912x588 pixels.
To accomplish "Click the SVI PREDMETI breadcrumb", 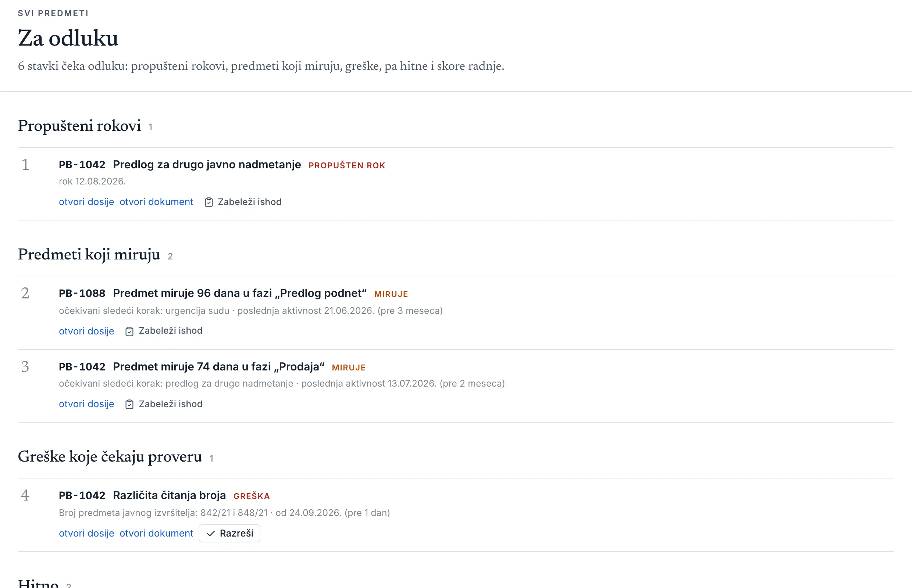I will (x=53, y=13).
